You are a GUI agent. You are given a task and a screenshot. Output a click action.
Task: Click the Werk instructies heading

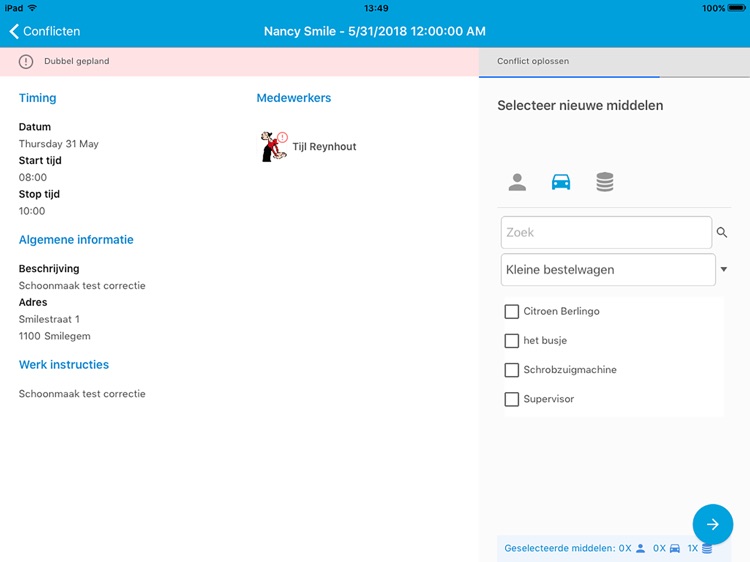pos(64,364)
